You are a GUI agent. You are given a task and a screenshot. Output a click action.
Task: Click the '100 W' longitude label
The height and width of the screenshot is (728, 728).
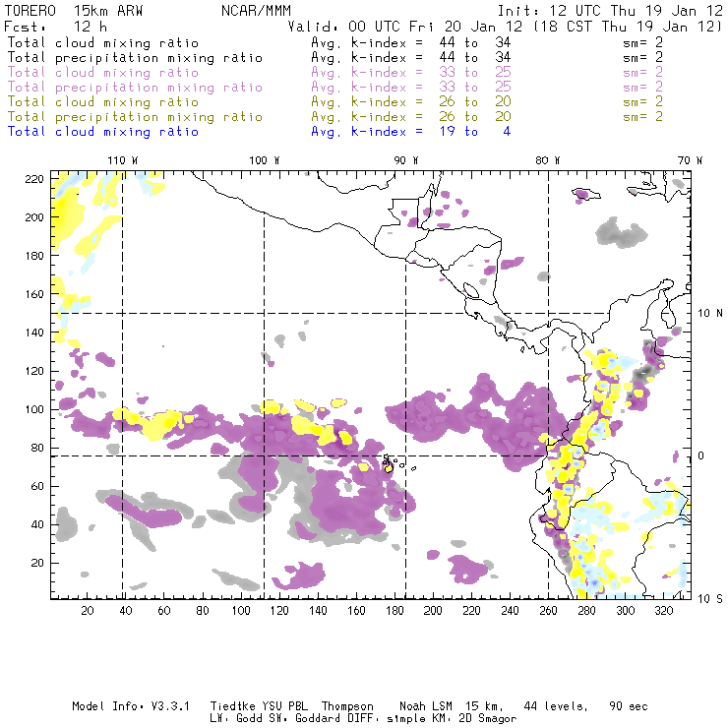coord(265,160)
